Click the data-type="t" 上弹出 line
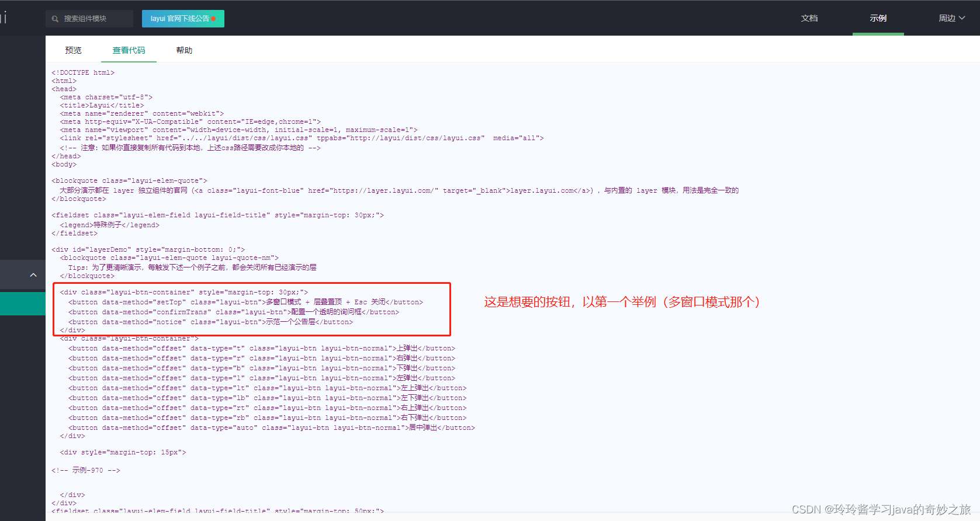 [262, 348]
